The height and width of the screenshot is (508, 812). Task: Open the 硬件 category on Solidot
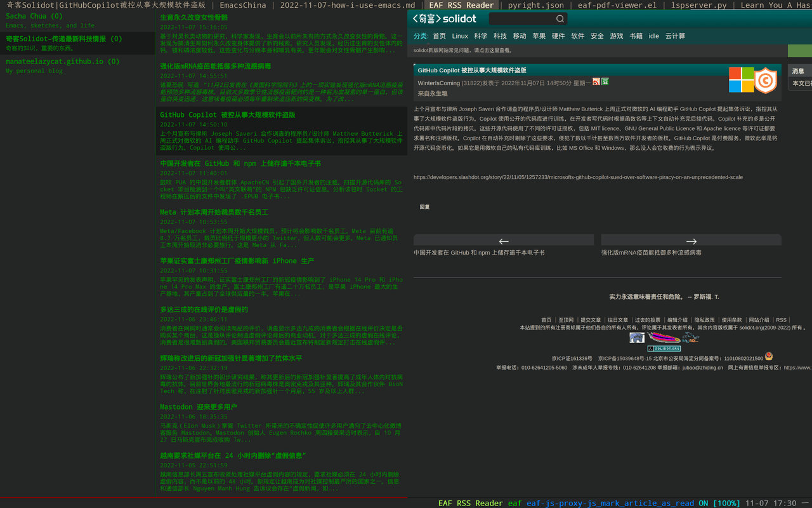coord(558,36)
